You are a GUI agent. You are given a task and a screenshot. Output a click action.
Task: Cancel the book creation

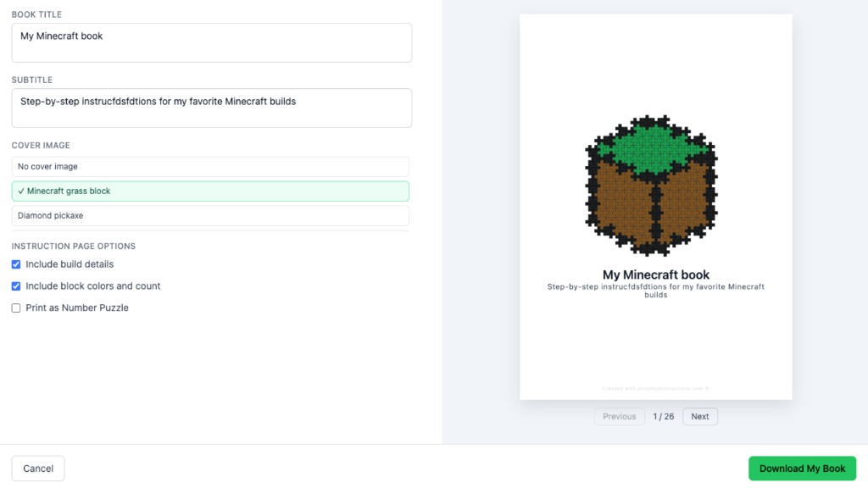point(38,468)
